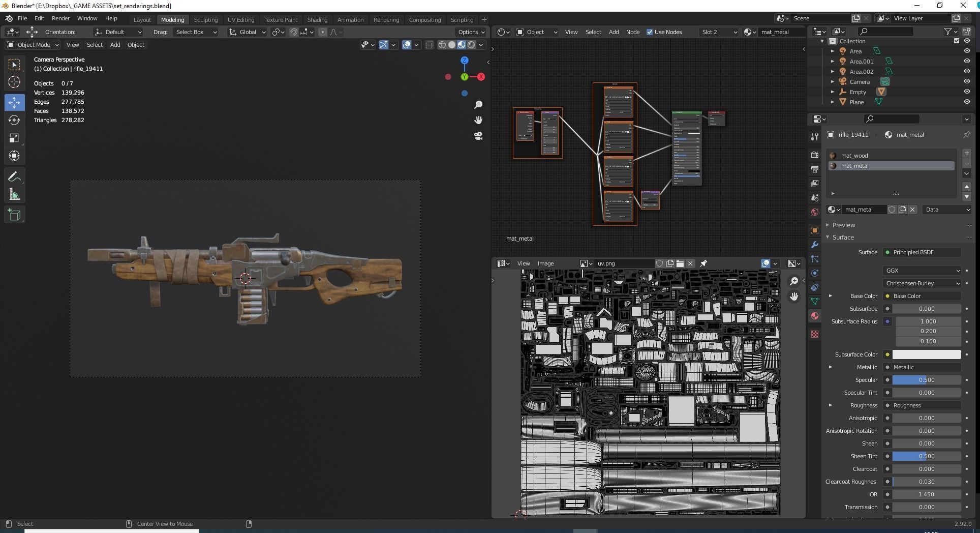Select the Measure tool

14,194
